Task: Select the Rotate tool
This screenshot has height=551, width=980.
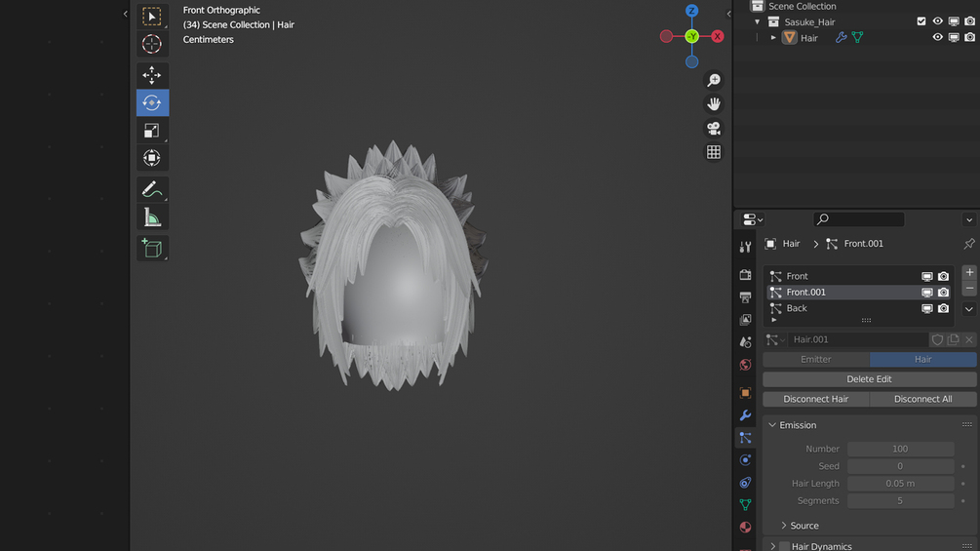Action: pyautogui.click(x=152, y=102)
